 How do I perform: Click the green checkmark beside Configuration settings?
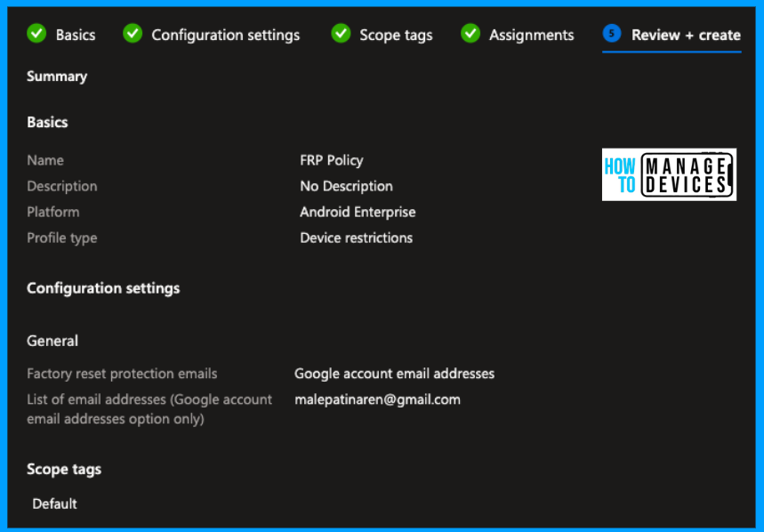click(x=133, y=34)
